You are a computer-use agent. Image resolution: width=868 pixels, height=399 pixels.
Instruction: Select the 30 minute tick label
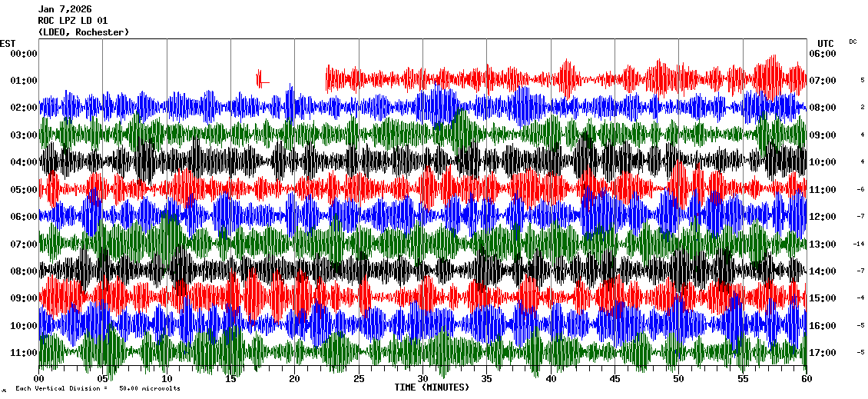422,379
